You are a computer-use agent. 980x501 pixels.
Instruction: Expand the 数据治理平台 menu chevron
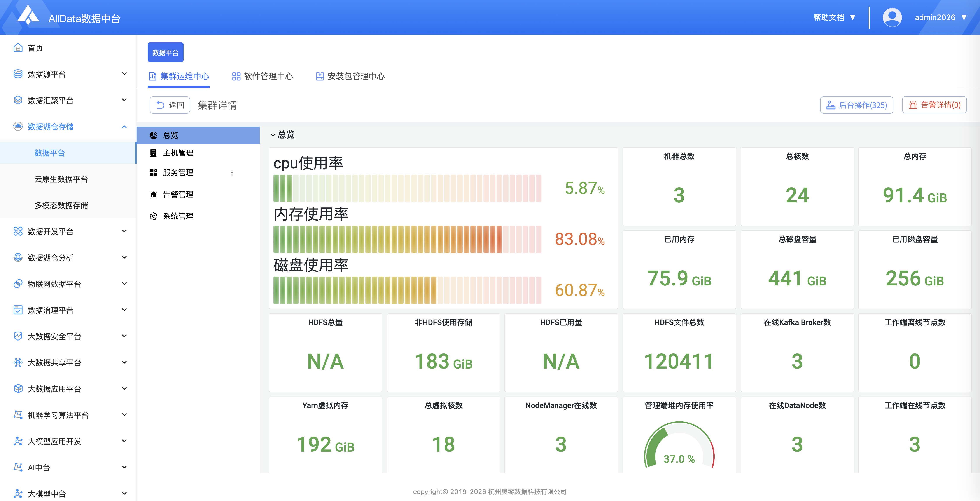point(124,310)
